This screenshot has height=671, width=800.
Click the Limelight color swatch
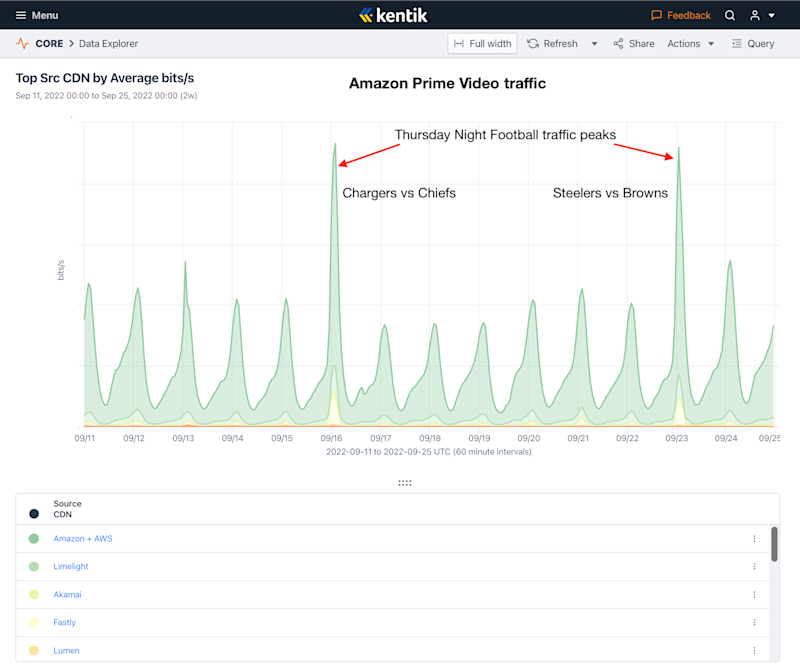coord(34,566)
